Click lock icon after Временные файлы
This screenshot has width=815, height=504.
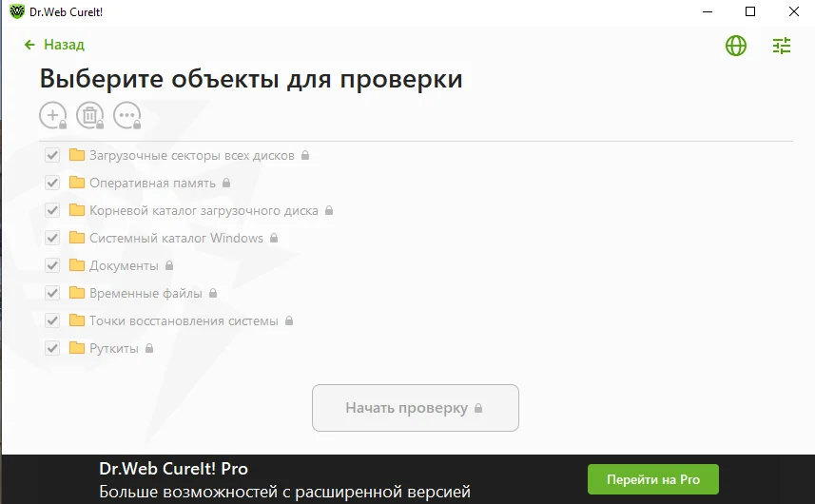pyautogui.click(x=213, y=293)
